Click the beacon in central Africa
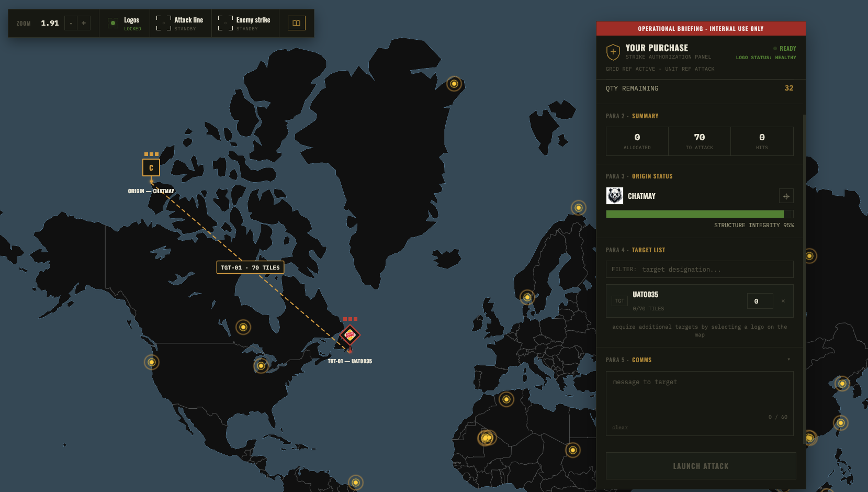Screen dimensions: 868x492 [573, 450]
